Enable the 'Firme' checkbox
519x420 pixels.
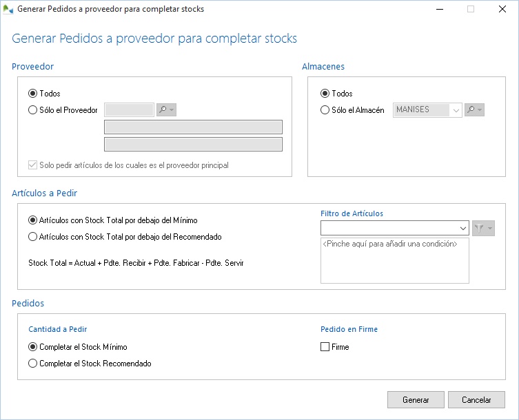(x=325, y=347)
